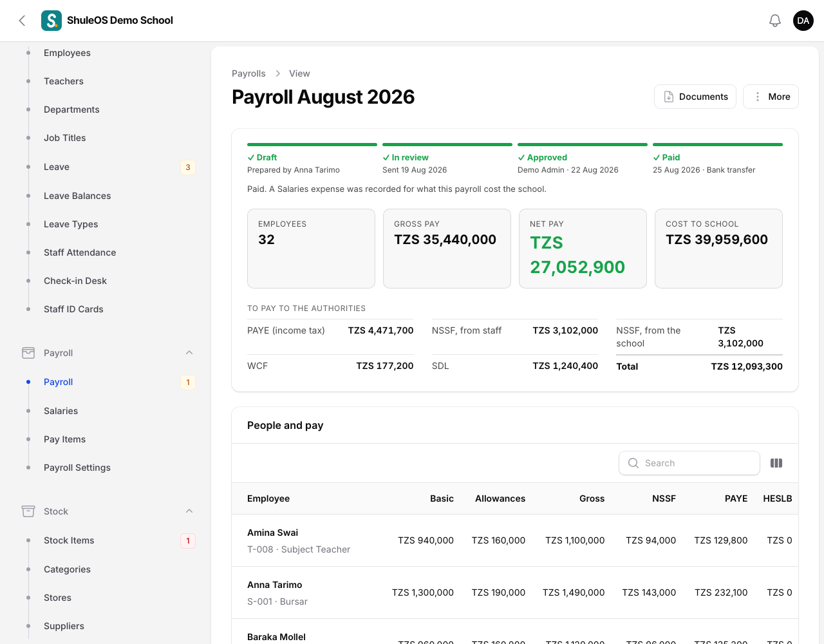Open Stock Items in sidebar
Screen dimensions: 824x644
click(69, 540)
